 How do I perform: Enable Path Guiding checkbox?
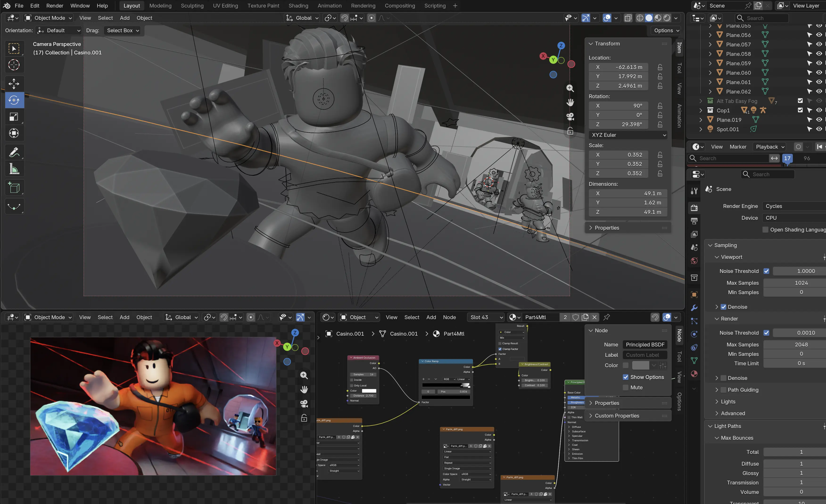coord(723,390)
